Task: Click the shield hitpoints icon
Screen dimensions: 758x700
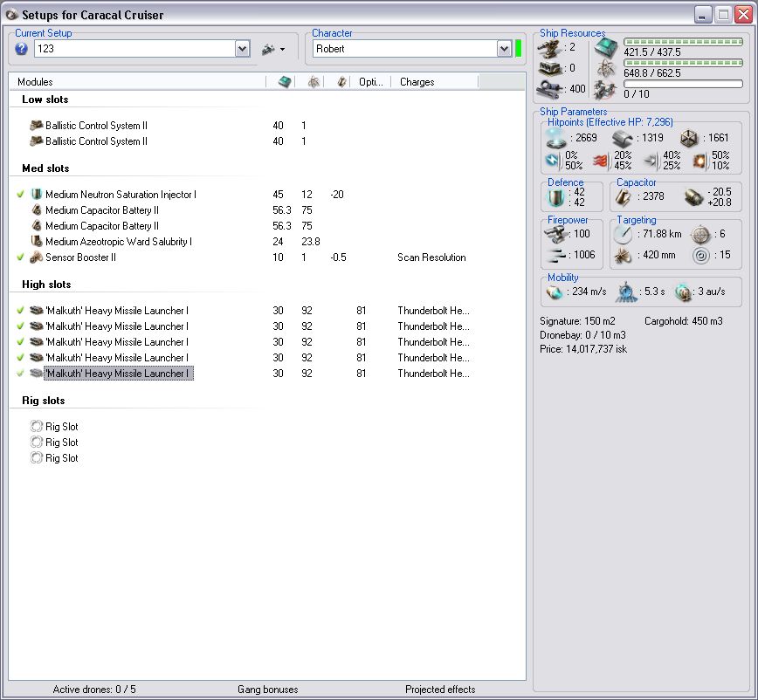Action: coord(556,138)
